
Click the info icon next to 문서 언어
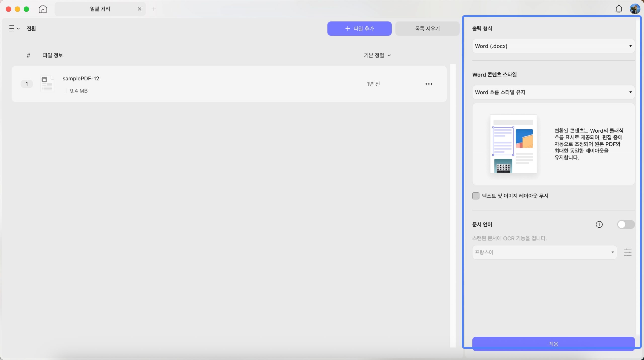click(x=599, y=224)
